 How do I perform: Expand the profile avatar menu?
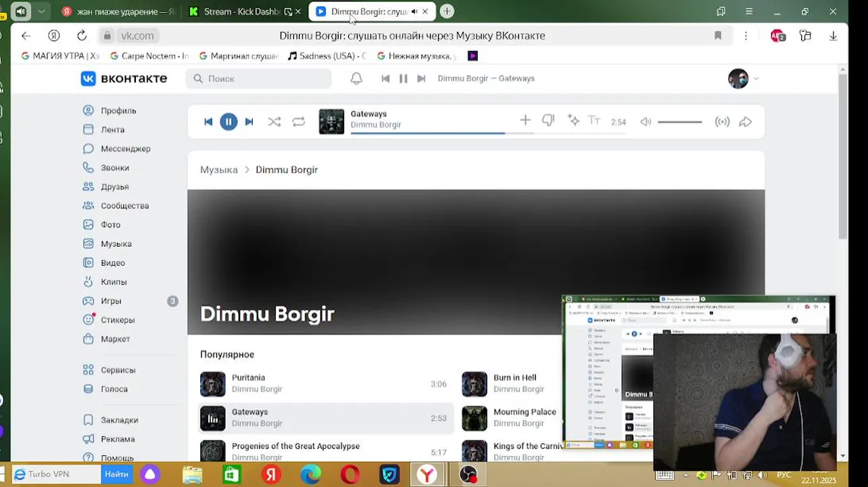[x=743, y=78]
